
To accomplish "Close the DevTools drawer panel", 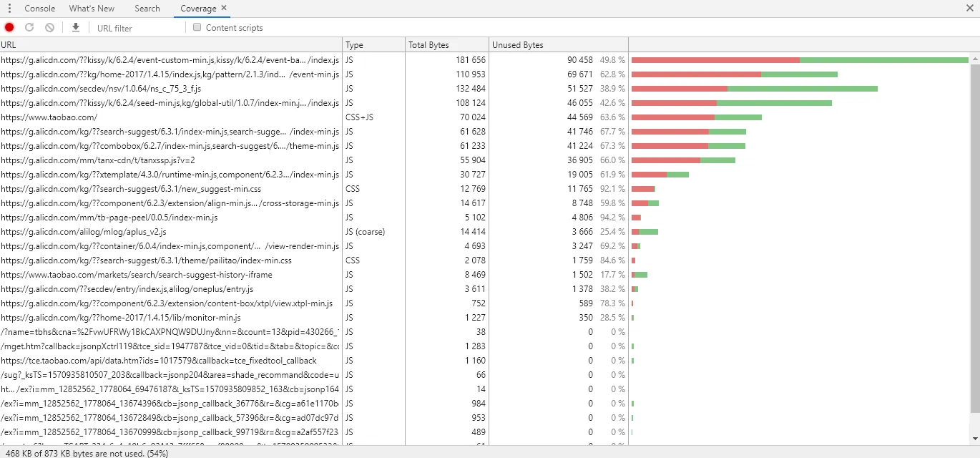I will pyautogui.click(x=969, y=8).
